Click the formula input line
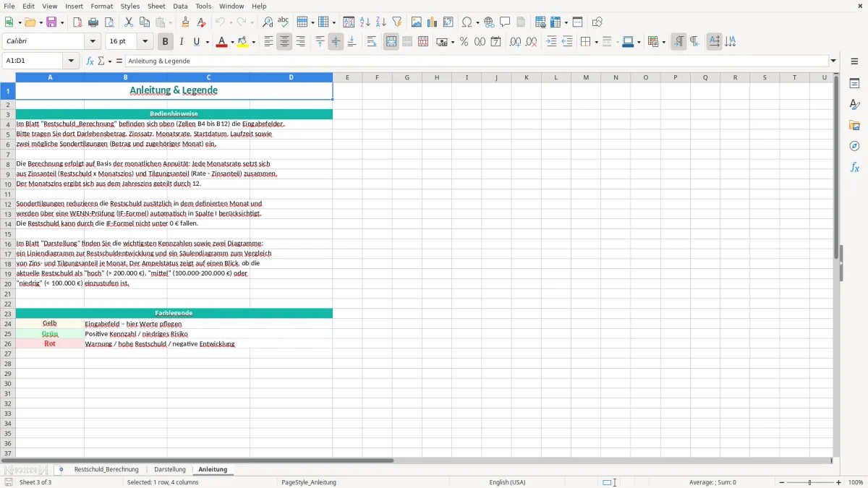 click(x=476, y=61)
